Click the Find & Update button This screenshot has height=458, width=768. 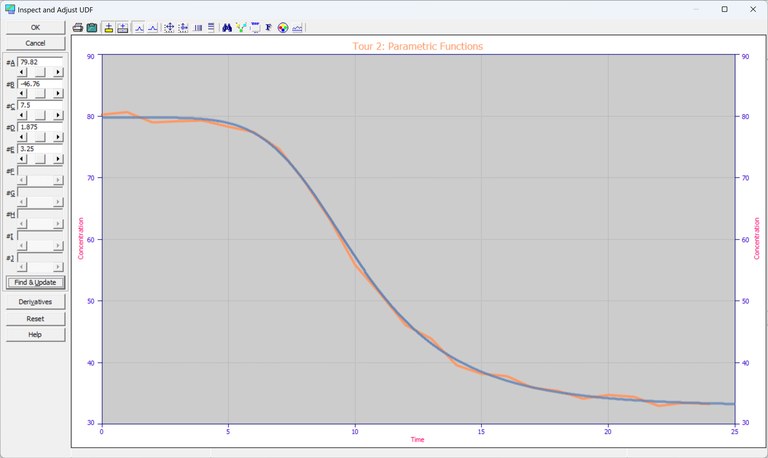35,282
